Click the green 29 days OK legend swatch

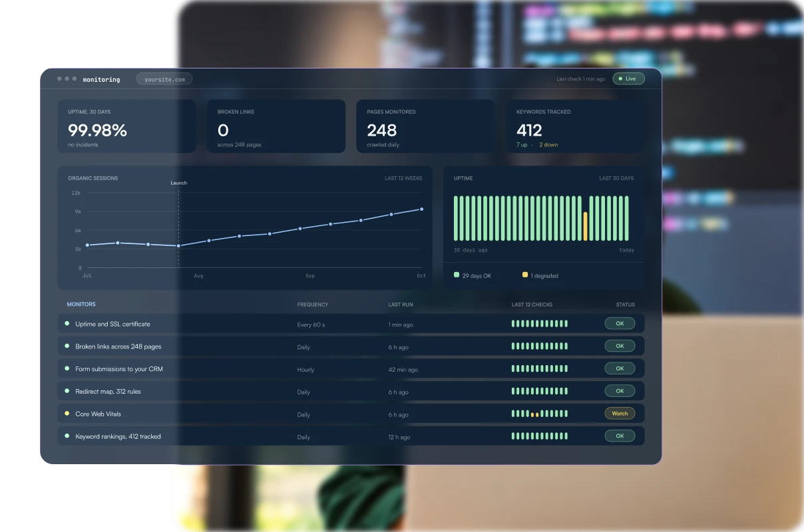tap(457, 275)
